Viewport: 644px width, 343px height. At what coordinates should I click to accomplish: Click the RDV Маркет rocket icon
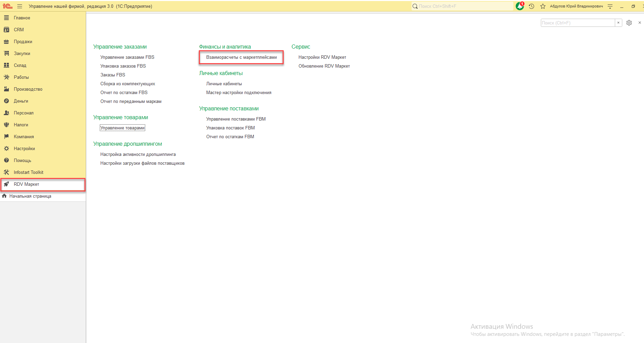(6, 184)
